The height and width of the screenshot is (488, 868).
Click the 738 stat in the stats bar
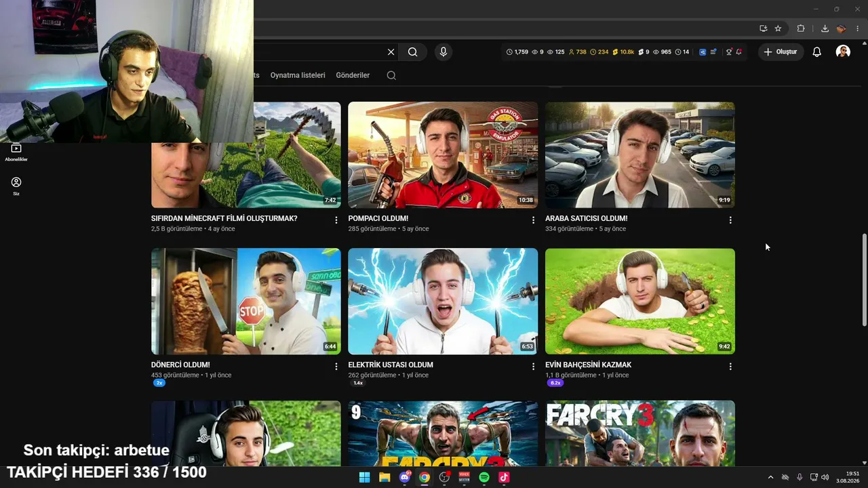tap(577, 52)
